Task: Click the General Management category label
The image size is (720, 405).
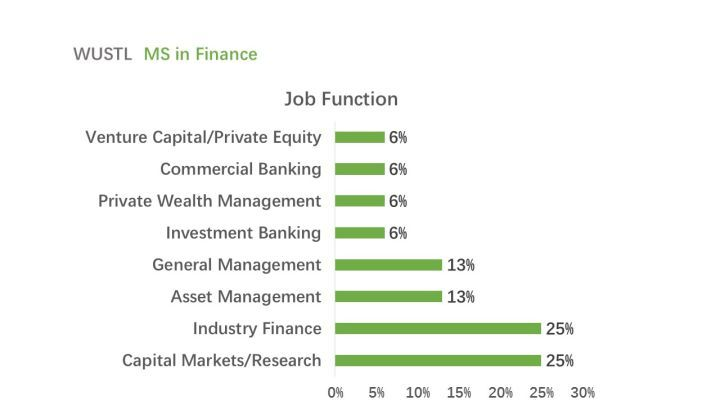Action: pos(237,265)
